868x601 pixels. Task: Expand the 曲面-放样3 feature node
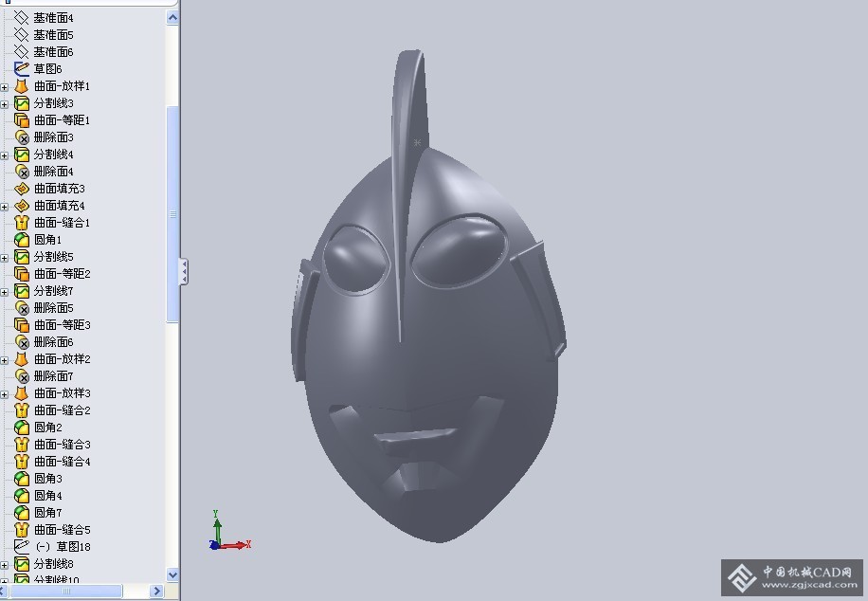(5, 394)
